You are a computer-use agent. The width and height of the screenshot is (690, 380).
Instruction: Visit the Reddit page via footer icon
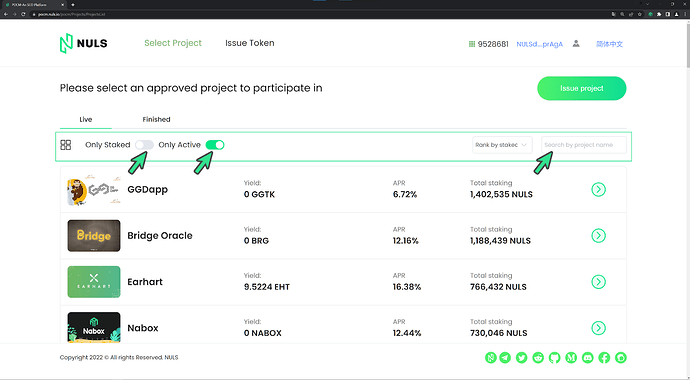pyautogui.click(x=538, y=358)
